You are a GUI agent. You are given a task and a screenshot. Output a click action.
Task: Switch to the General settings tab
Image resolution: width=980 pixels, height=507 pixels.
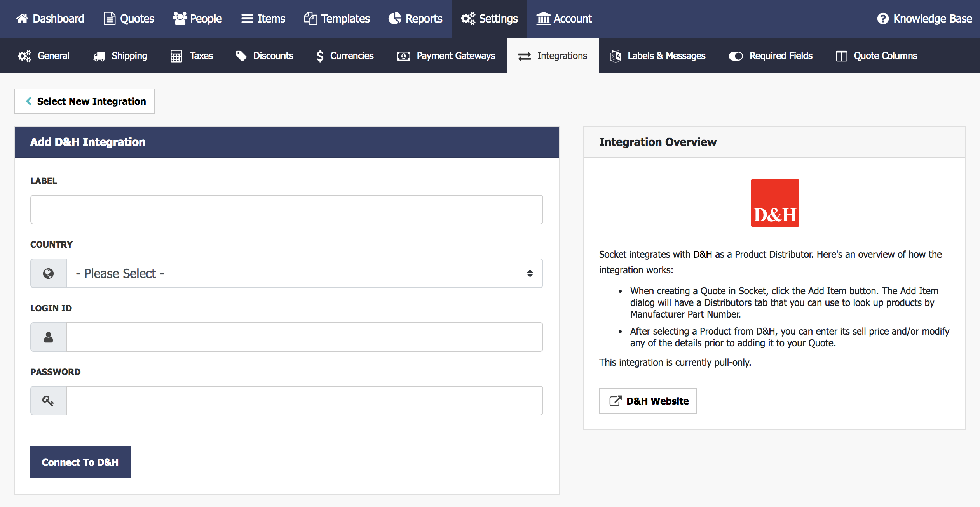coord(44,56)
